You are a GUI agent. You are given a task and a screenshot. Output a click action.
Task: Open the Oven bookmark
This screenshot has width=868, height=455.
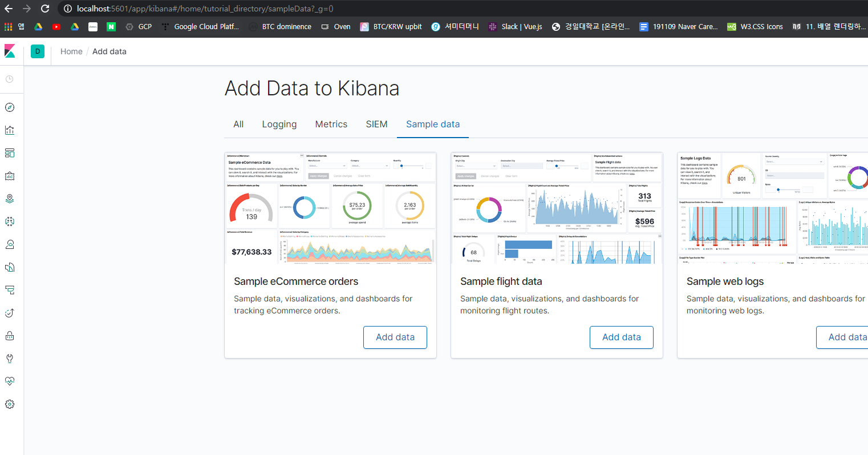coord(336,26)
